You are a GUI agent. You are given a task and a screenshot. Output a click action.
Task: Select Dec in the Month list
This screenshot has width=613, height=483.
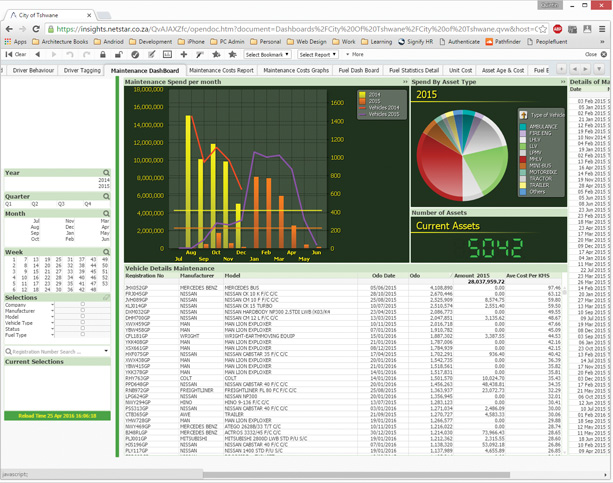pos(70,227)
